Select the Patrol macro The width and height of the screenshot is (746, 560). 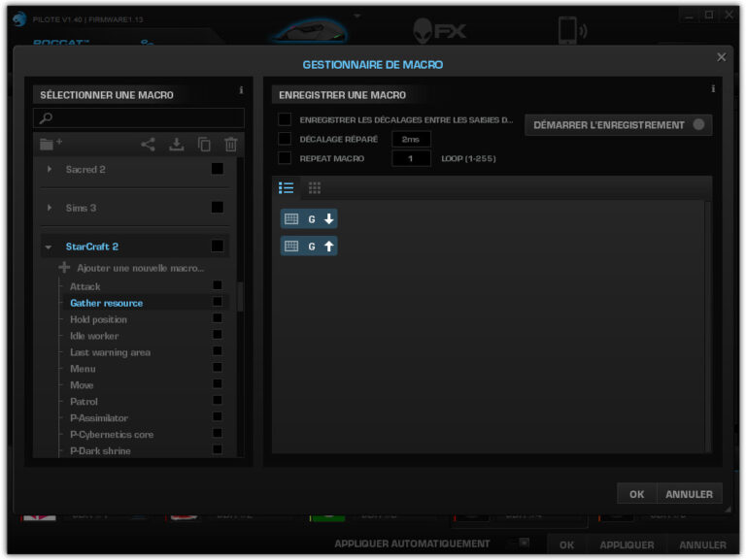pyautogui.click(x=84, y=402)
